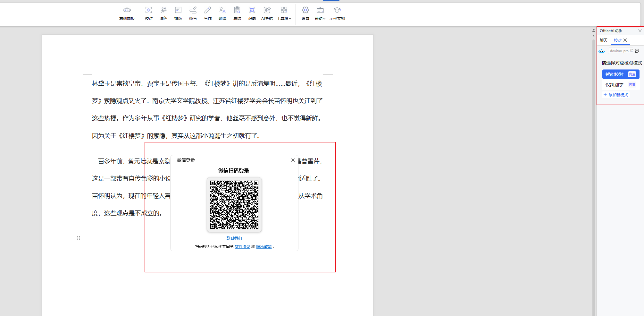Switch to the 聊天 chat tab
644x316 pixels.
(x=604, y=40)
